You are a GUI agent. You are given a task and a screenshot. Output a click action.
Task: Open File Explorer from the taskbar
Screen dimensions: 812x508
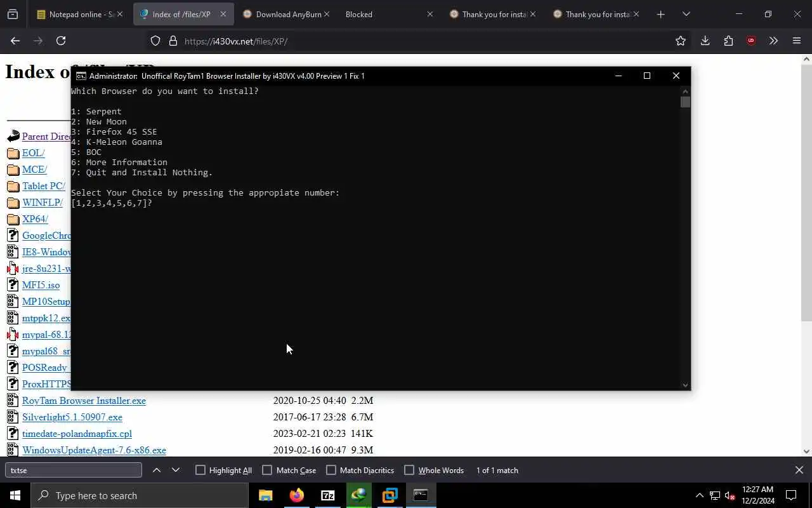pyautogui.click(x=265, y=495)
